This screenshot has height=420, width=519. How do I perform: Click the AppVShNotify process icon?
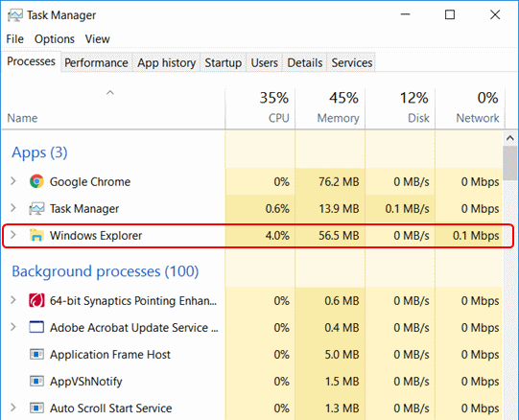tap(36, 382)
